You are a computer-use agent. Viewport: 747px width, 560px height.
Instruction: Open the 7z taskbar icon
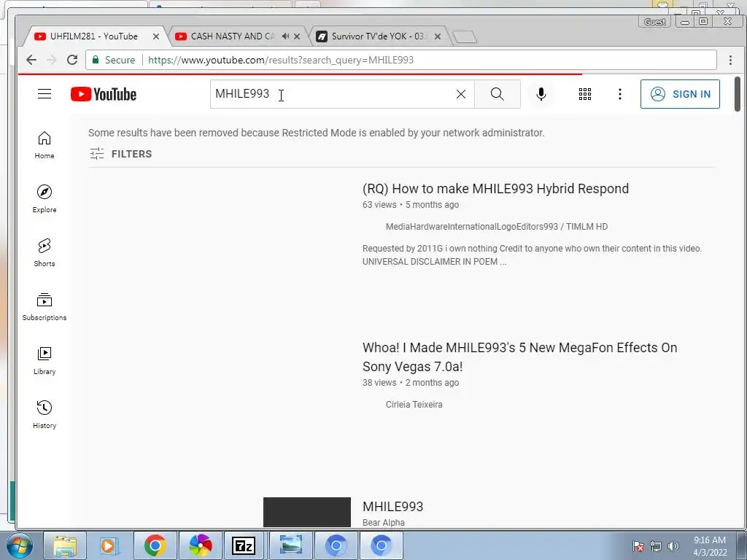coord(244,545)
